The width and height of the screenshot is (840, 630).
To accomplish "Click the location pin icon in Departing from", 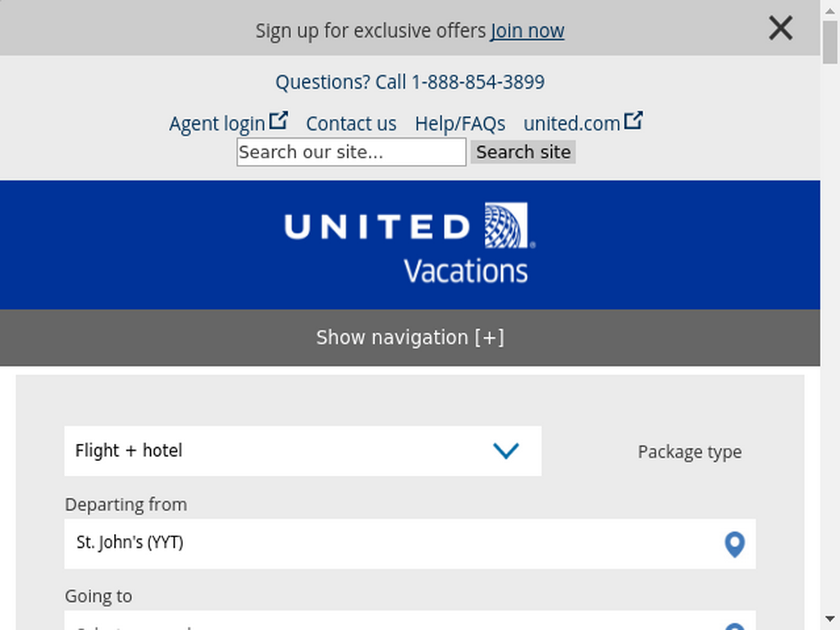I will 734,545.
